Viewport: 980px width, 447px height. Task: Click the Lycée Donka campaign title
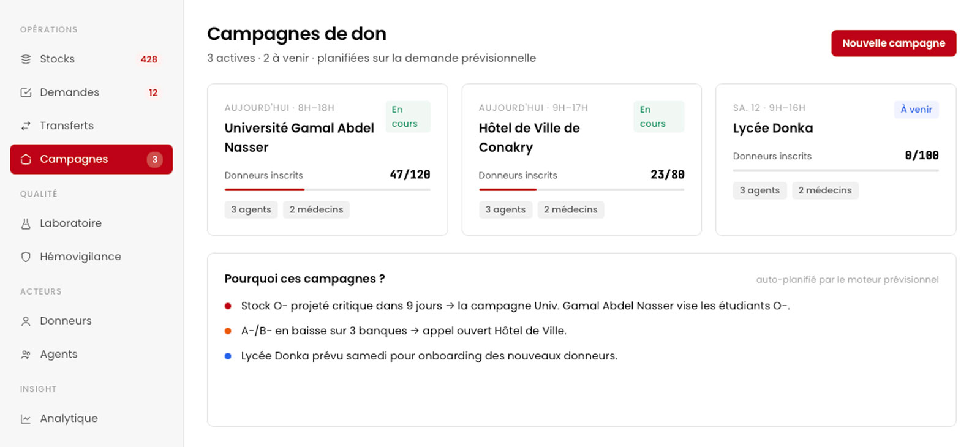(773, 128)
